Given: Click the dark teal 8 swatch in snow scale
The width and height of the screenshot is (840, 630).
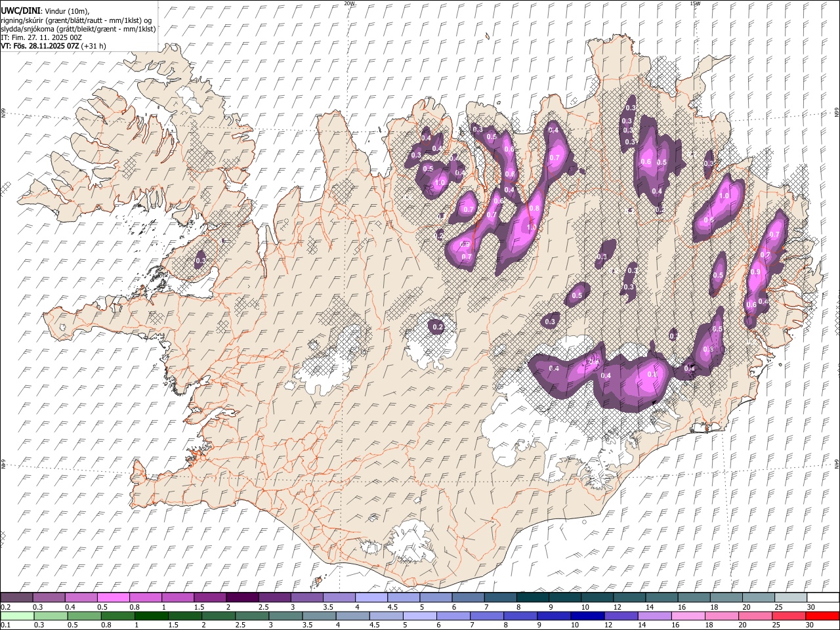Looking at the screenshot, I should pyautogui.click(x=532, y=597).
